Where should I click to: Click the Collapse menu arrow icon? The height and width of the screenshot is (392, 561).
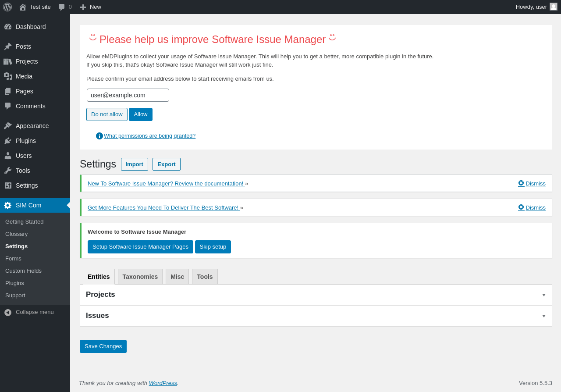point(8,312)
